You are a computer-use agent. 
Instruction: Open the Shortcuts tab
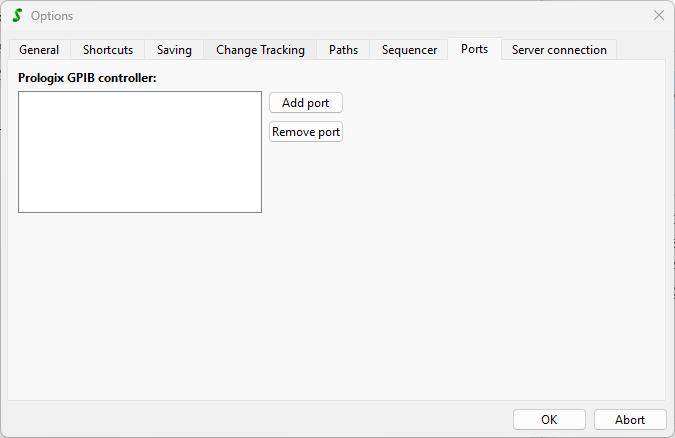pyautogui.click(x=108, y=50)
